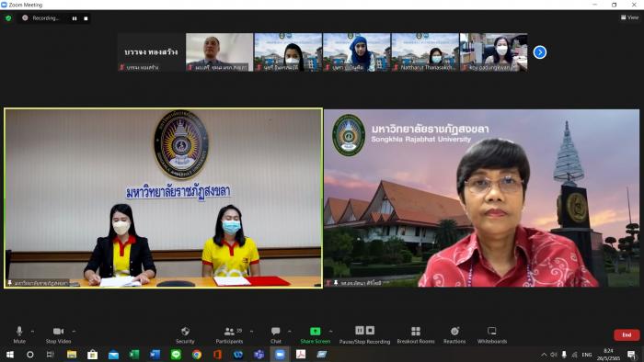Expand video options arrow beside Stop Video

74,332
